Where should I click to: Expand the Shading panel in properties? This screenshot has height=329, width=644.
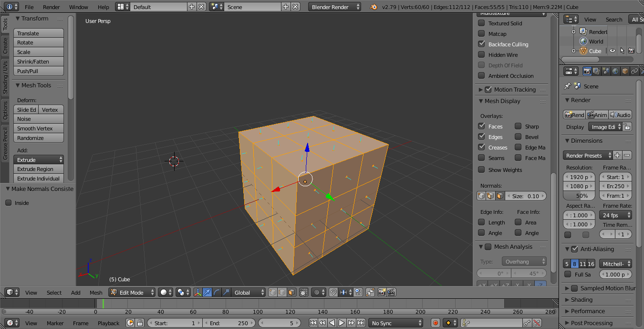click(x=582, y=300)
